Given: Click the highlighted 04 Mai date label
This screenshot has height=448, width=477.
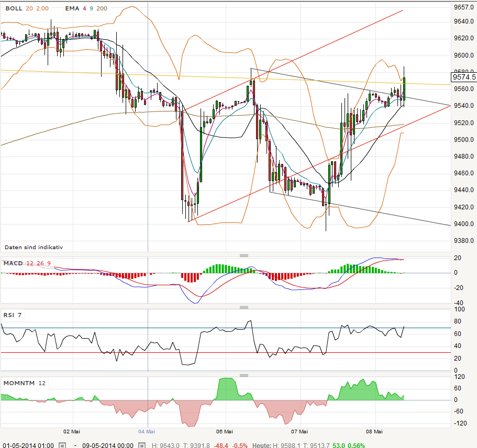Looking at the screenshot, I should point(147,432).
